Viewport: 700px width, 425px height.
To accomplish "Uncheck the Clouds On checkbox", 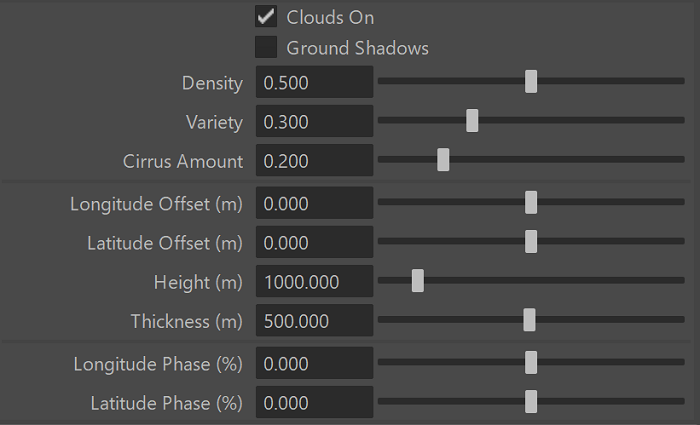I will 266,17.
